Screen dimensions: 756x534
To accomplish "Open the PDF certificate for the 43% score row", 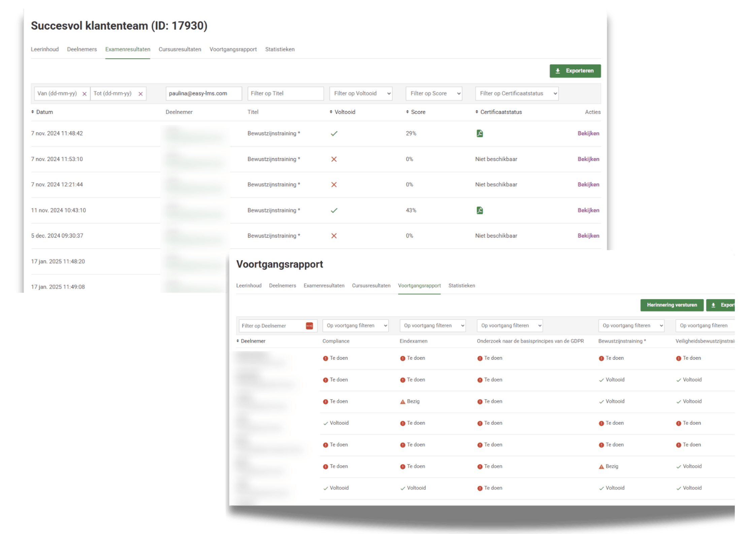I will 480,210.
